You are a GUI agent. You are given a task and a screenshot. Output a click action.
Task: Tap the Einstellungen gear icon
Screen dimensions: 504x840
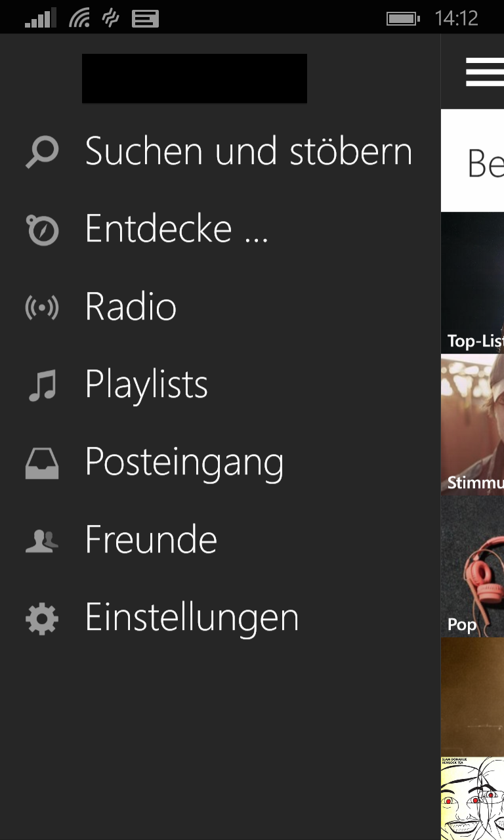[42, 619]
